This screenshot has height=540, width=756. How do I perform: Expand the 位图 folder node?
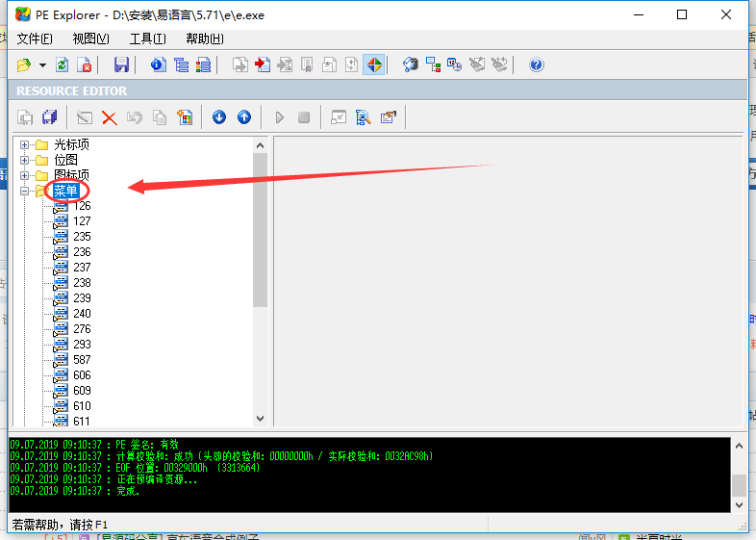(25, 160)
